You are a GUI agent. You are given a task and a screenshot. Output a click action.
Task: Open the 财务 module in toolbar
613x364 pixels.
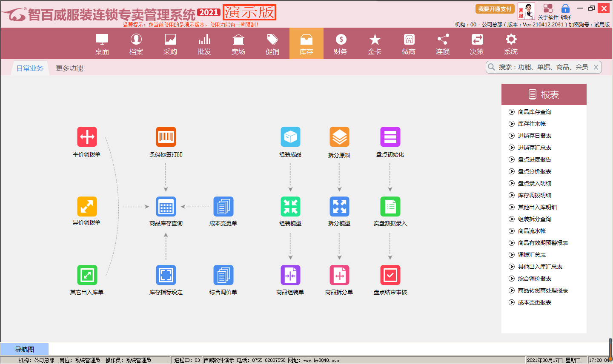click(x=341, y=44)
